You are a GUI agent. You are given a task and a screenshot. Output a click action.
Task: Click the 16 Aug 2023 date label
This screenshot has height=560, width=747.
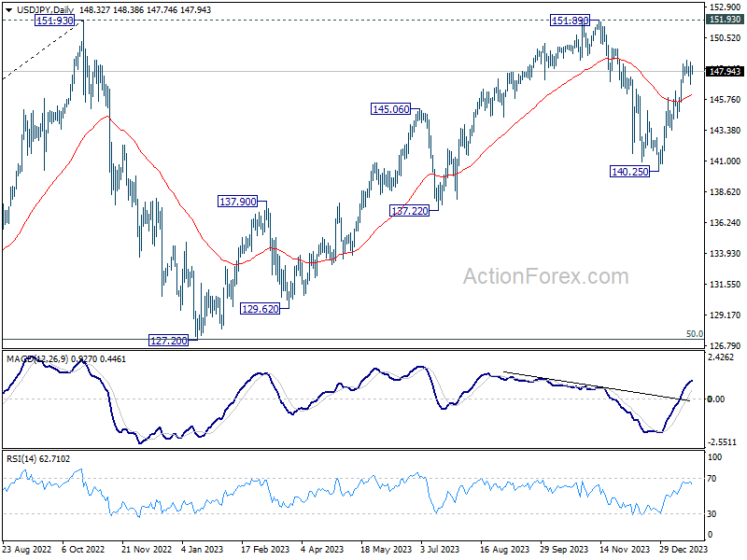pos(504,549)
